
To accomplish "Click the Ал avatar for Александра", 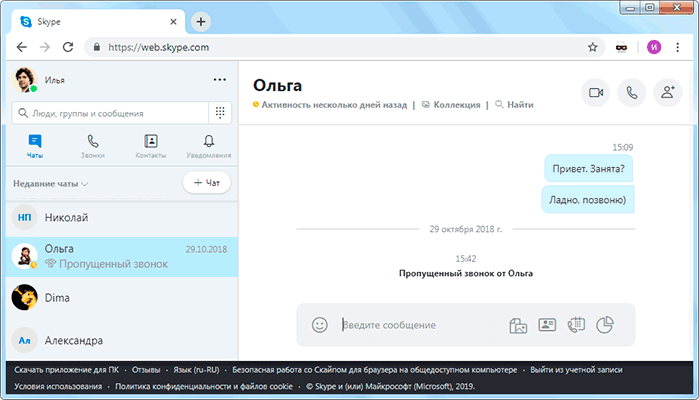I will tap(25, 340).
